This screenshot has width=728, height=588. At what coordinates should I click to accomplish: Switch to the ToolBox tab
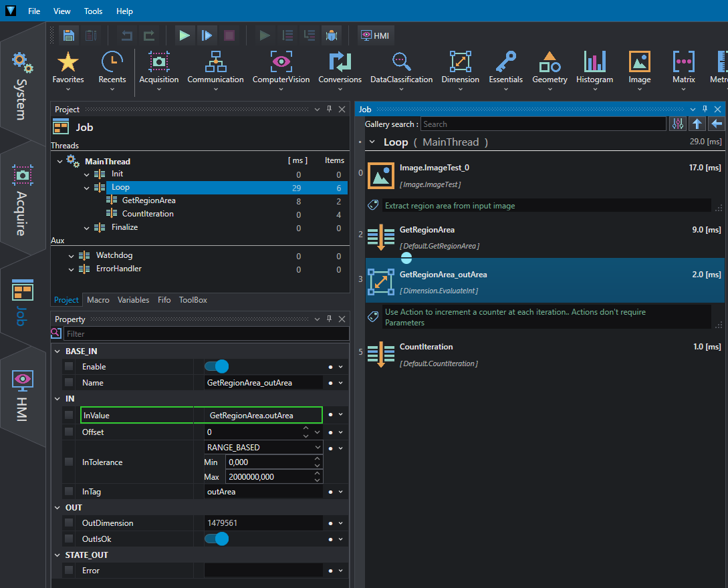point(193,300)
